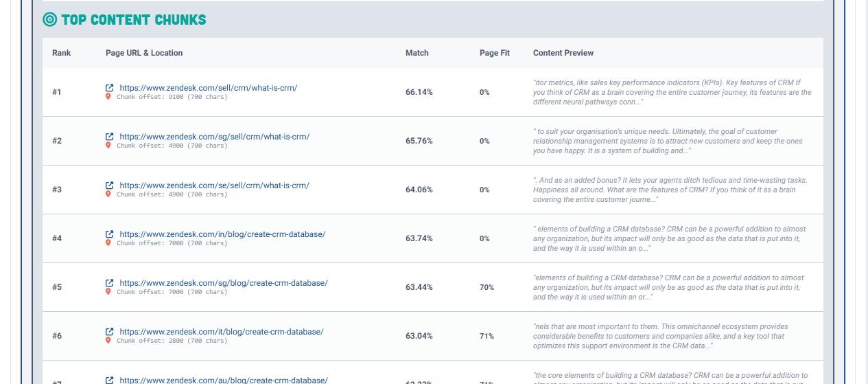
Task: Select the 63.44% match value
Action: tap(419, 287)
